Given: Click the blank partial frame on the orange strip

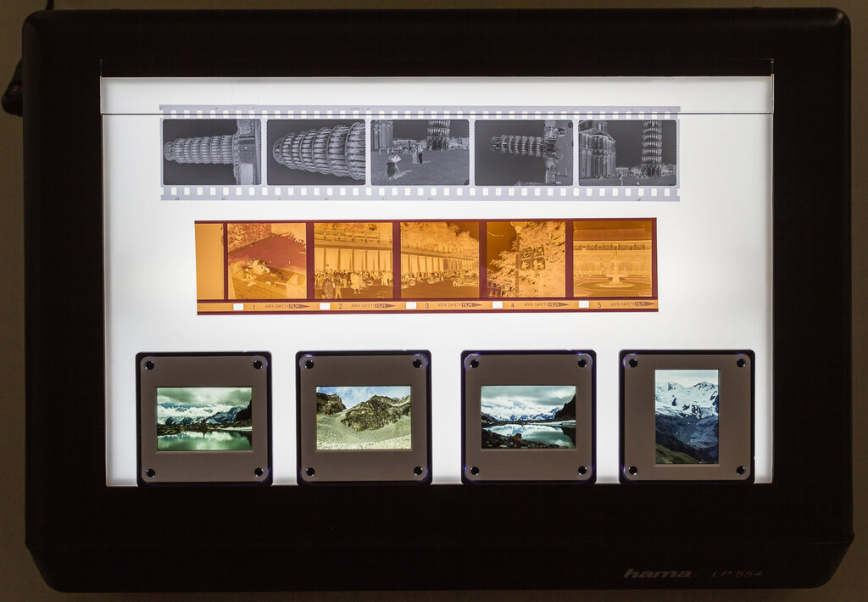Looking at the screenshot, I should tap(210, 261).
